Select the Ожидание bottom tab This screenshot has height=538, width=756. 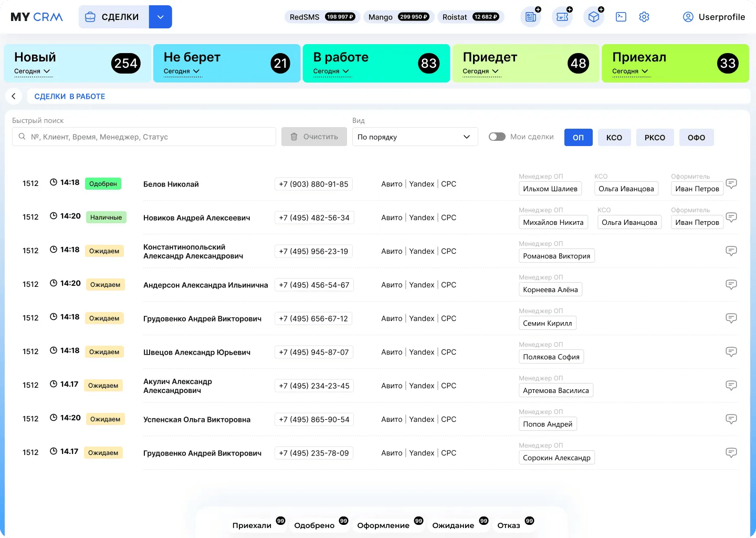click(x=453, y=525)
